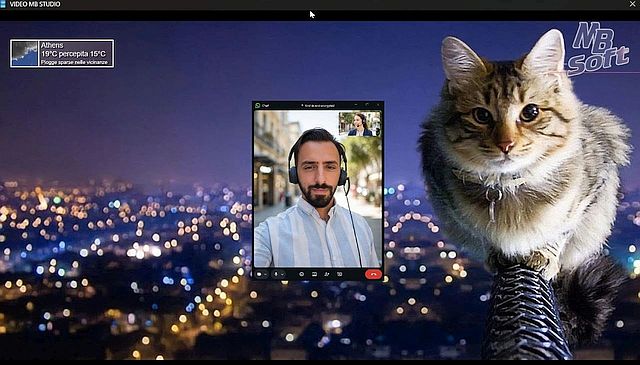Select the small self-view video thumbnail

[360, 124]
